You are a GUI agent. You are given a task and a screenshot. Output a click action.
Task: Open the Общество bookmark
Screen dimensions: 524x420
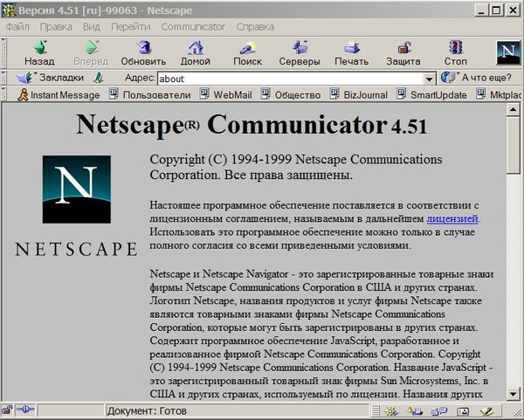tap(291, 95)
